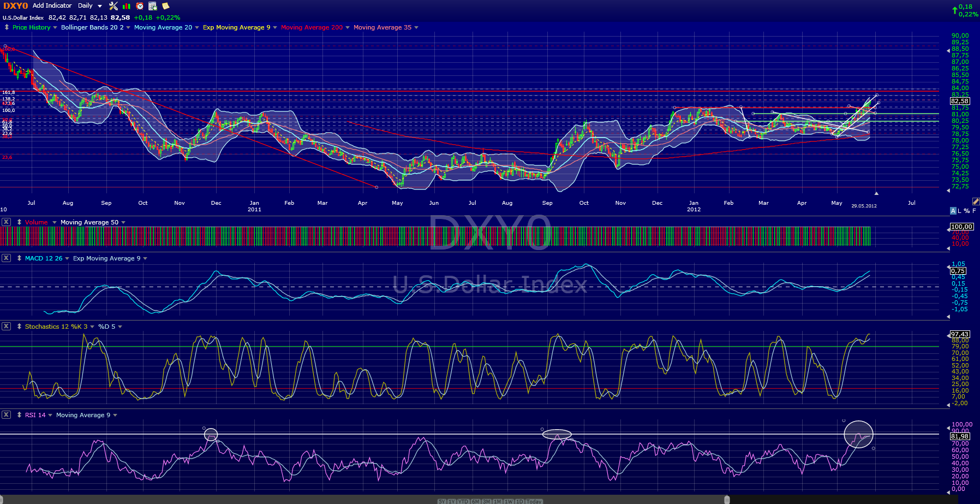Click the reorder arrows beside Price History
The height and width of the screenshot is (504, 980).
(x=7, y=27)
